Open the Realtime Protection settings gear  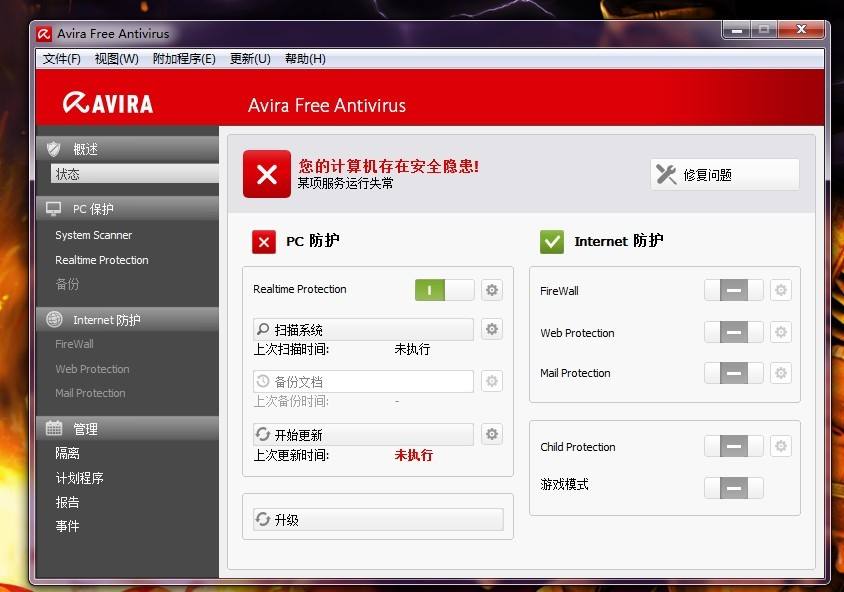(491, 289)
